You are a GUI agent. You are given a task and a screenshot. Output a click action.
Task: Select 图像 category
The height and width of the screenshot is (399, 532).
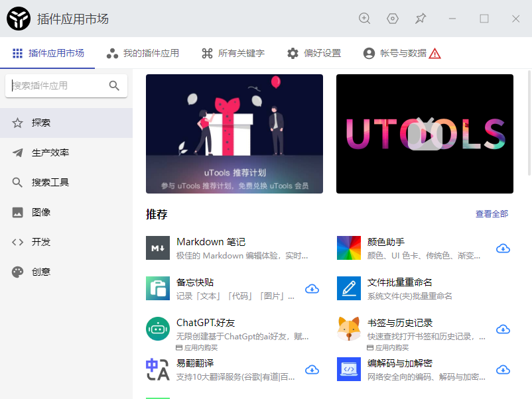[66, 212]
